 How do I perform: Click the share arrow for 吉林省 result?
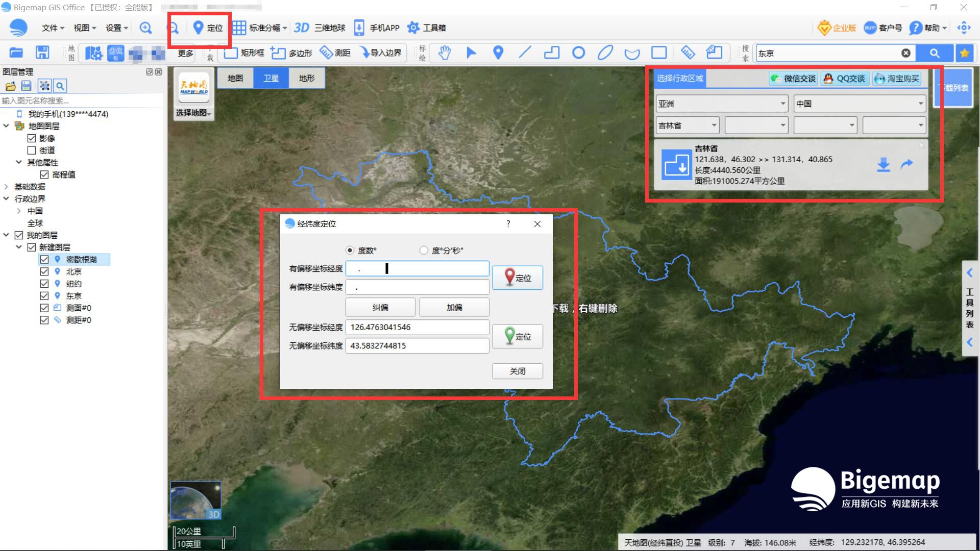(x=907, y=164)
